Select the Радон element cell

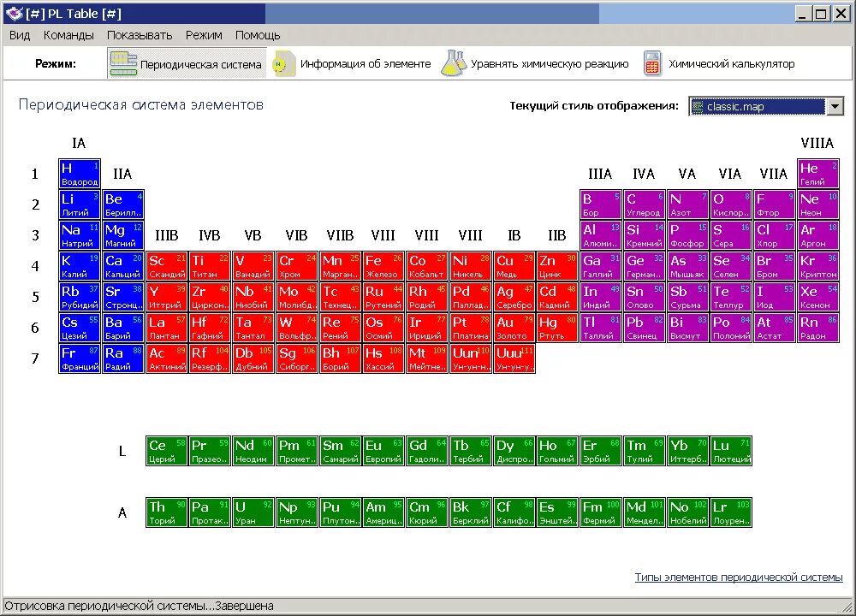[817, 327]
